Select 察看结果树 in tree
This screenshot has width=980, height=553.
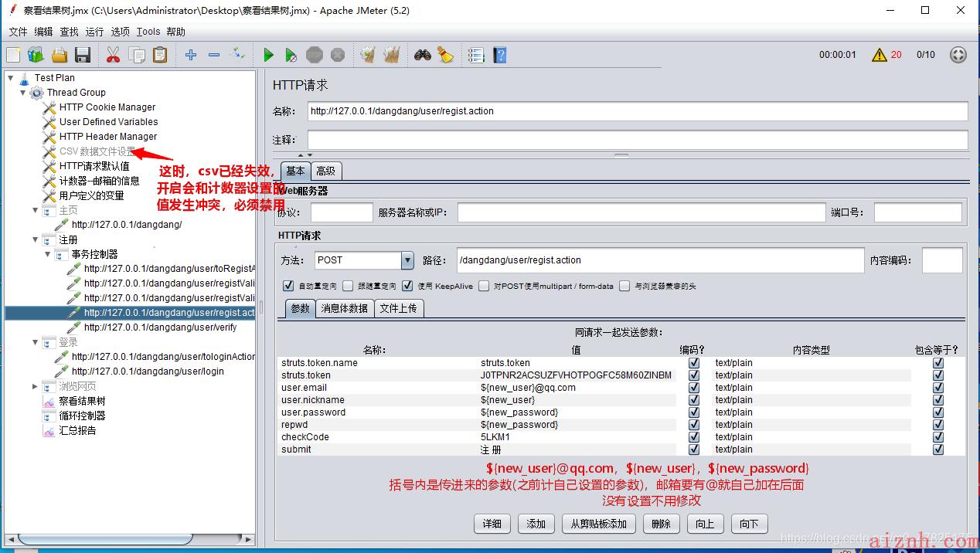pyautogui.click(x=82, y=401)
